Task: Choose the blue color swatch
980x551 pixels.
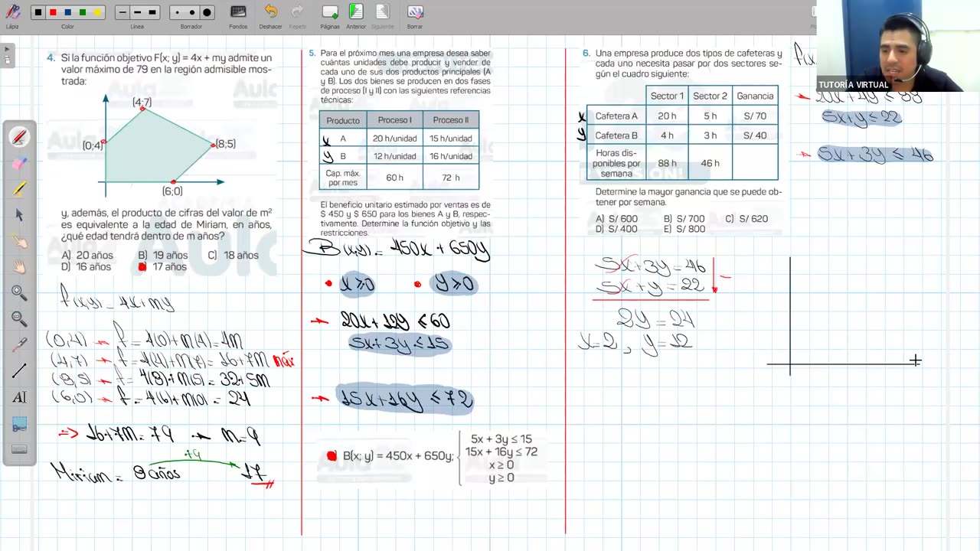Action: (x=67, y=12)
